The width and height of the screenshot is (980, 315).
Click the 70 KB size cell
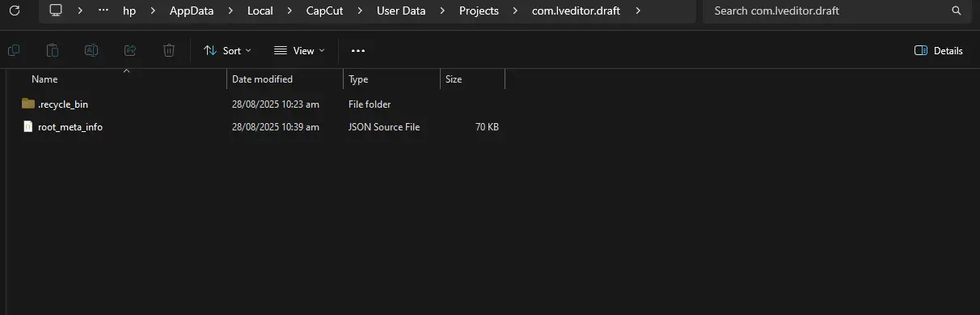click(x=487, y=126)
